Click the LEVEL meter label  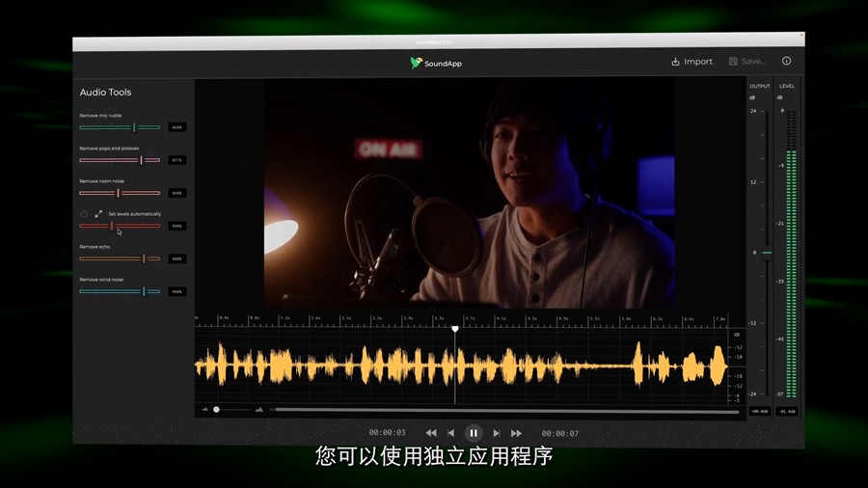pyautogui.click(x=787, y=86)
